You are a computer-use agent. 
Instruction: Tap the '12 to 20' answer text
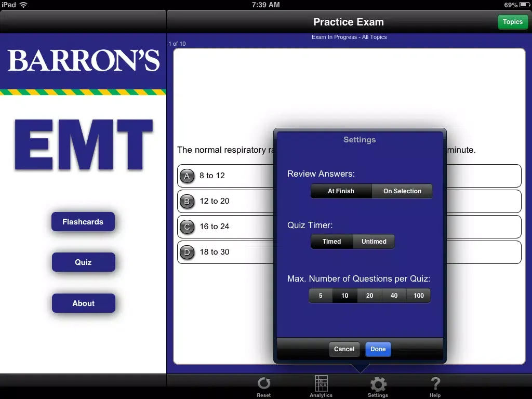(x=215, y=201)
